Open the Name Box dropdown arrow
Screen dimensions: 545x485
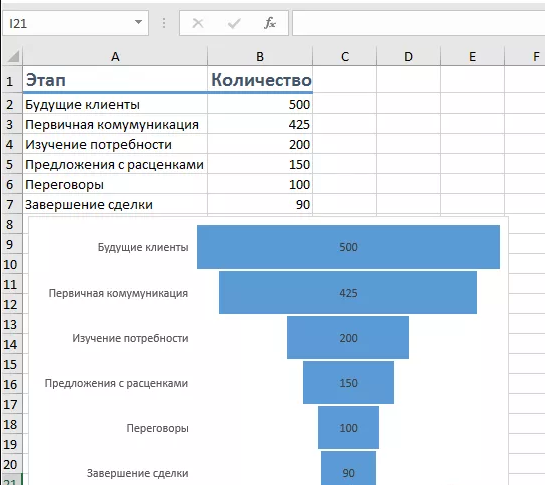click(138, 23)
